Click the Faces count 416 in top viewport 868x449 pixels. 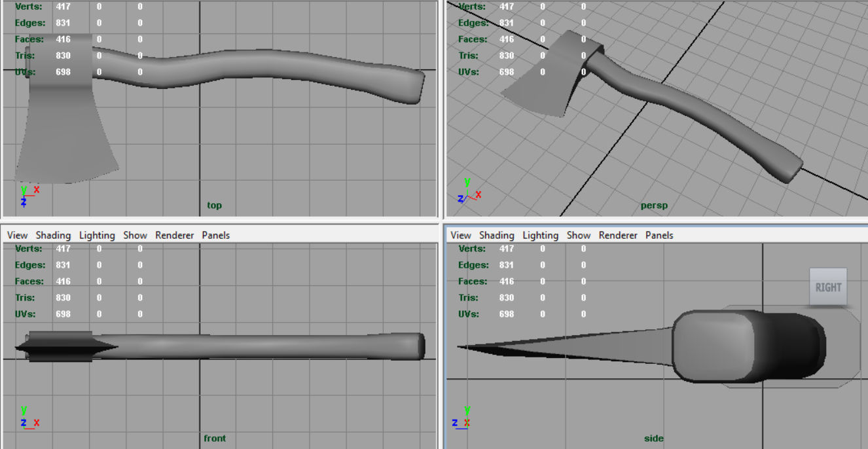tap(63, 39)
